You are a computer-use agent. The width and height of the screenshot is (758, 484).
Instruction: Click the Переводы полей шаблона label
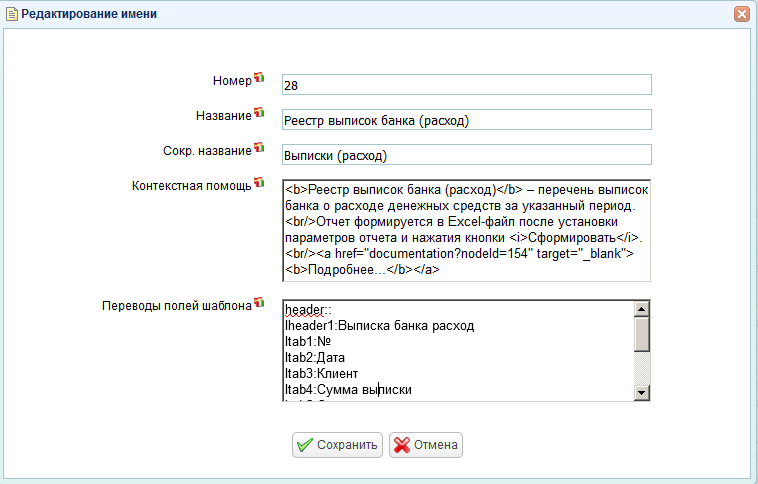pyautogui.click(x=176, y=306)
